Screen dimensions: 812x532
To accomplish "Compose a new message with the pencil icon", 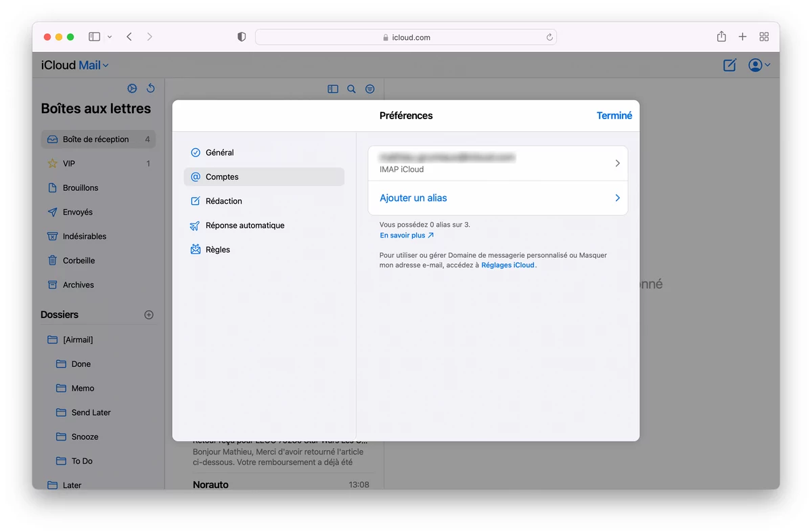I will pos(729,65).
